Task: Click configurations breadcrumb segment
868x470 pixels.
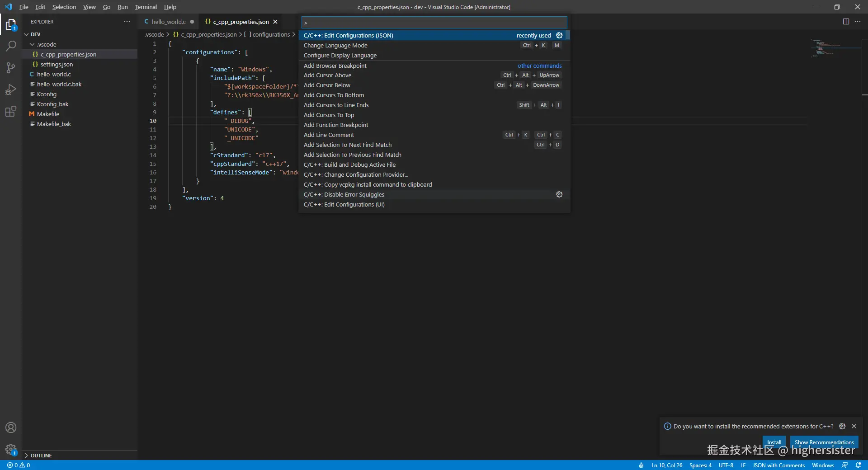Action: 267,34
